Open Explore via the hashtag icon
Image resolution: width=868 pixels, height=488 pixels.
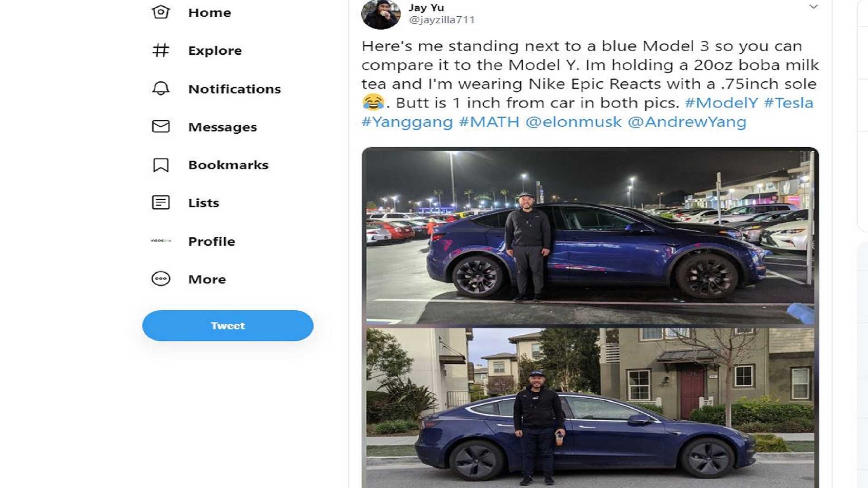pos(160,50)
